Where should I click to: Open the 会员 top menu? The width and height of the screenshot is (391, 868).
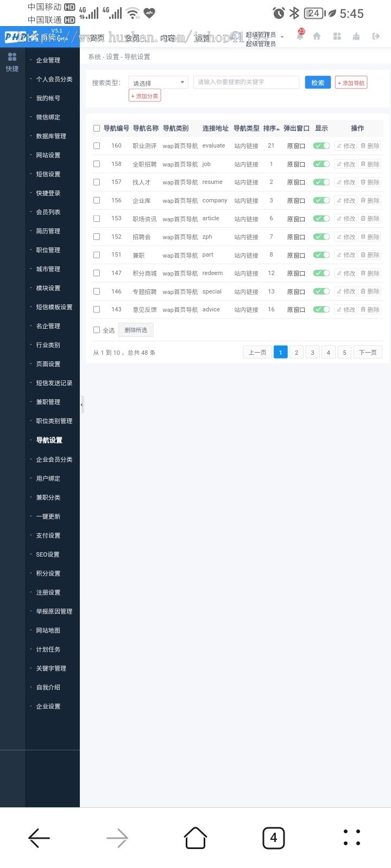[x=133, y=38]
